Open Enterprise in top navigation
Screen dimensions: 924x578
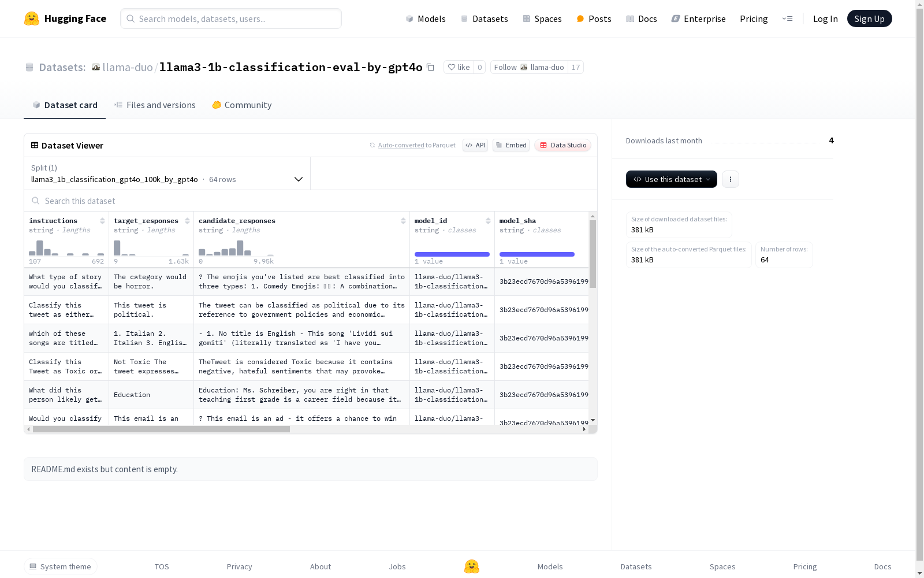coord(698,18)
